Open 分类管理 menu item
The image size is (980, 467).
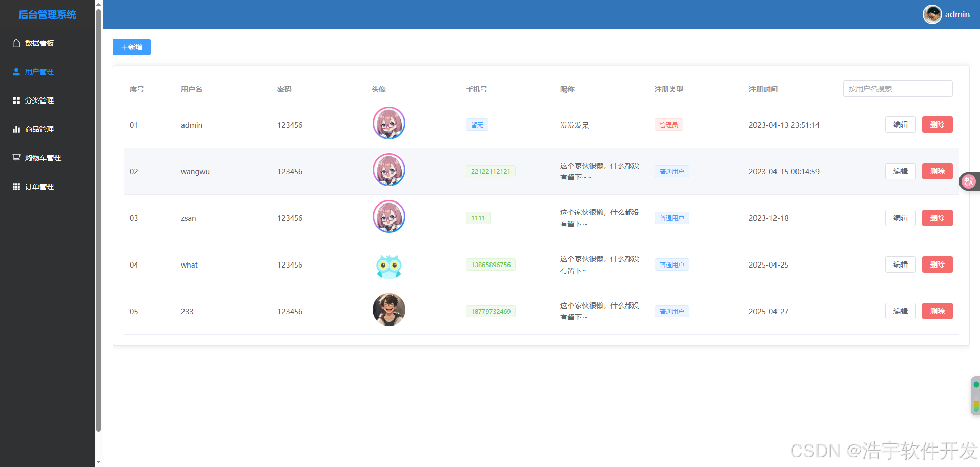coord(47,100)
